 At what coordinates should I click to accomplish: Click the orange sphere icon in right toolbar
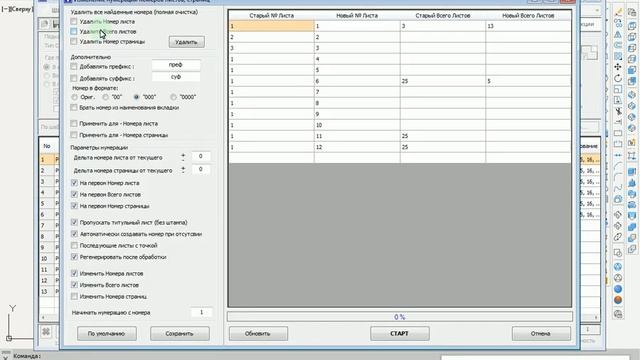coord(618,300)
